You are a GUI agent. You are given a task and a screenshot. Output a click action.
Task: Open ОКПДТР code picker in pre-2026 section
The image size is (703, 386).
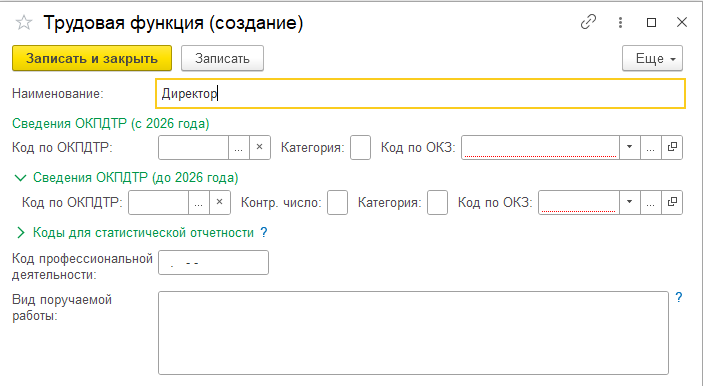click(199, 203)
